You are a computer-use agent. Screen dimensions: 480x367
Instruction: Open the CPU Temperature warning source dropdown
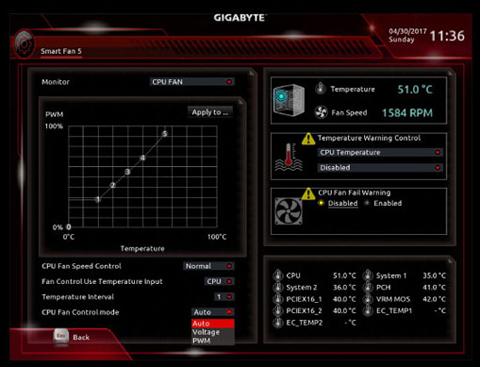pyautogui.click(x=380, y=152)
